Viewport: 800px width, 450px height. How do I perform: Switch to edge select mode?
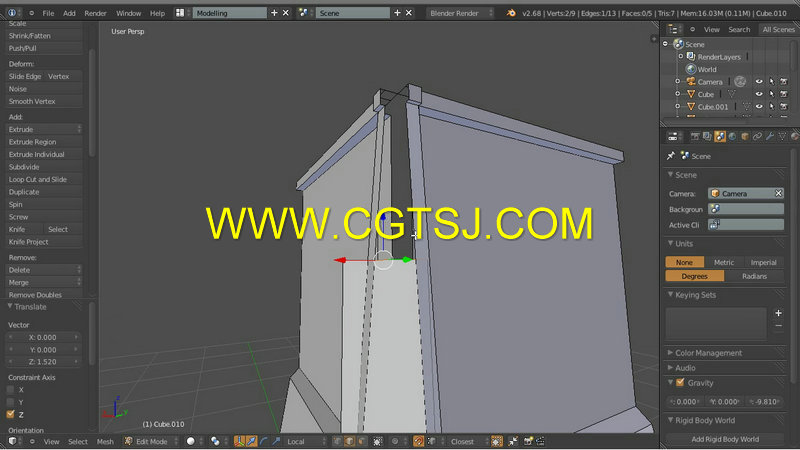[349, 441]
